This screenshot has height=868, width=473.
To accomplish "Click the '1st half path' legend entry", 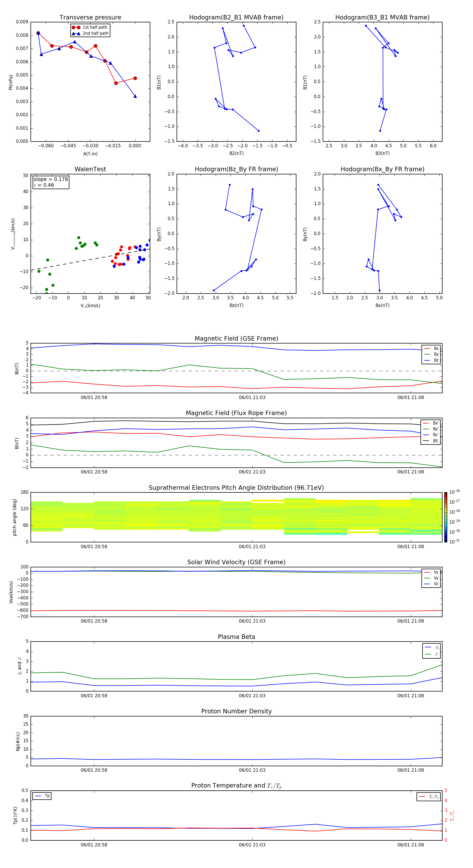I will tap(90, 27).
